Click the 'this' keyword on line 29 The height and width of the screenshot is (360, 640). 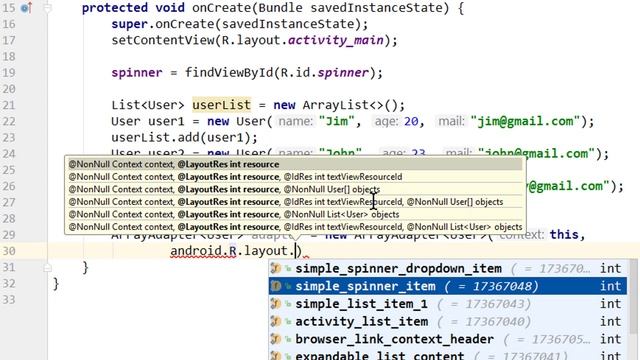[x=564, y=235]
